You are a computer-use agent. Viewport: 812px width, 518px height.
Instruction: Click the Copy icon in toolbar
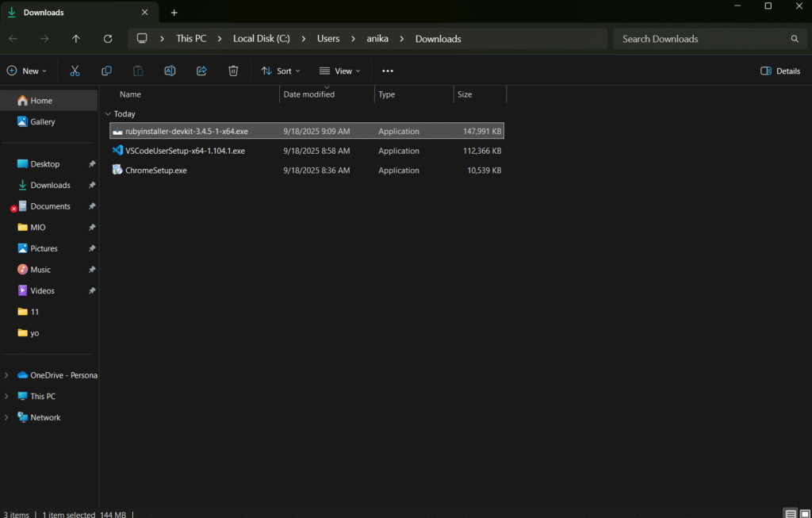[106, 71]
